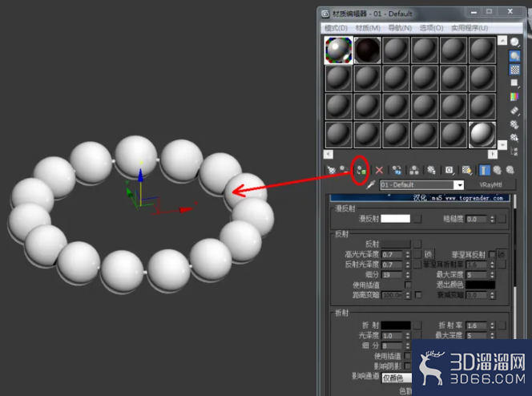
Task: Click the 折射 map slot button
Action: [417, 325]
